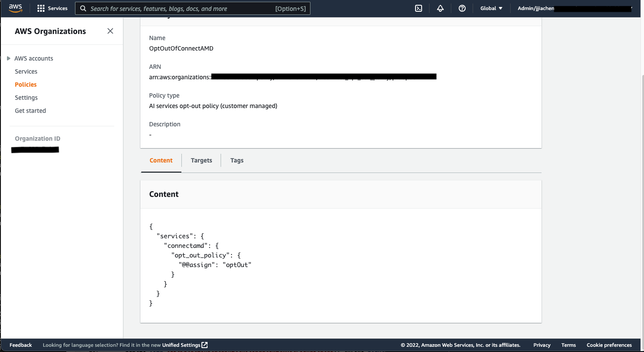The image size is (644, 352).
Task: Open the Global region dropdown
Action: click(x=491, y=8)
